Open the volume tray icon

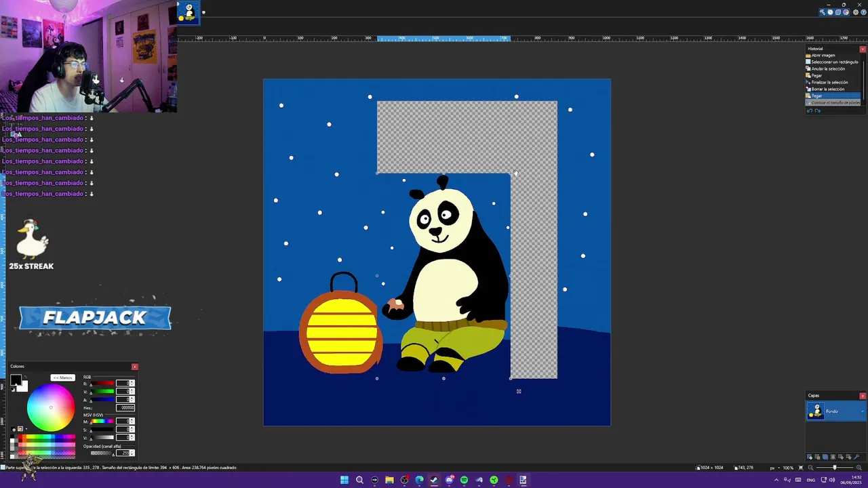pyautogui.click(x=832, y=480)
